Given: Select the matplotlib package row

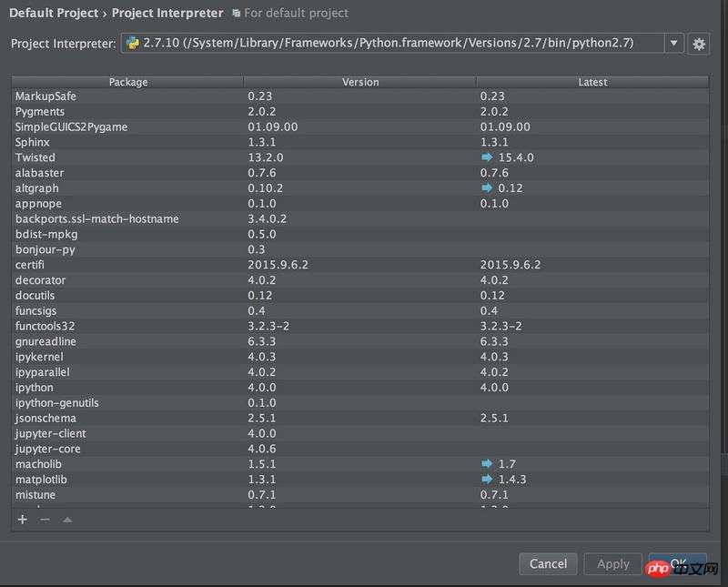Looking at the screenshot, I should tap(360, 480).
